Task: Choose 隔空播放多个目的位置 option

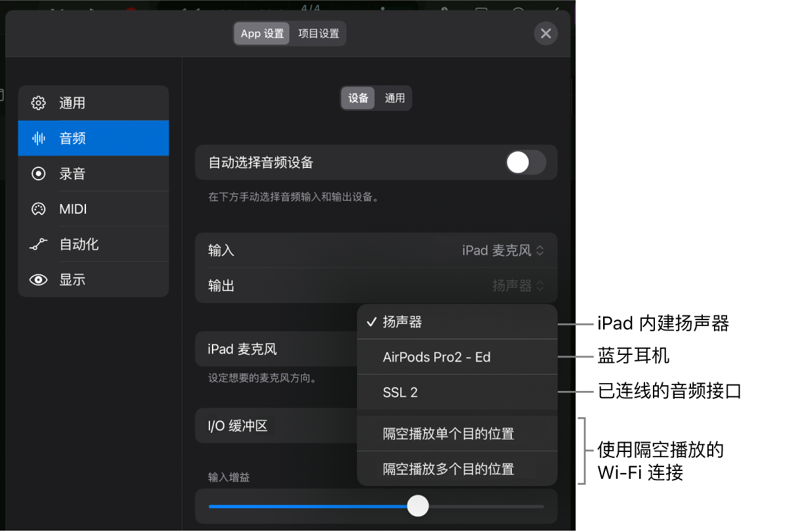Action: (457, 469)
